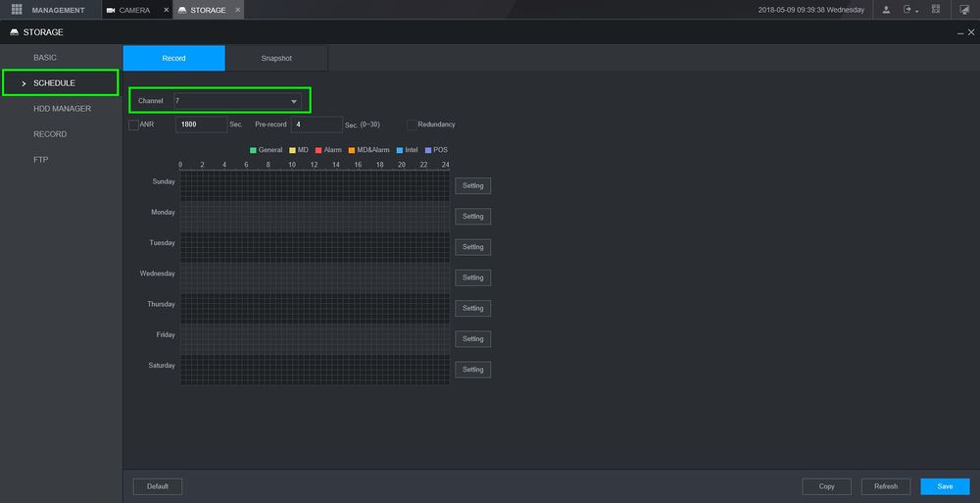Close the Camera tab
The image size is (980, 503).
166,10
